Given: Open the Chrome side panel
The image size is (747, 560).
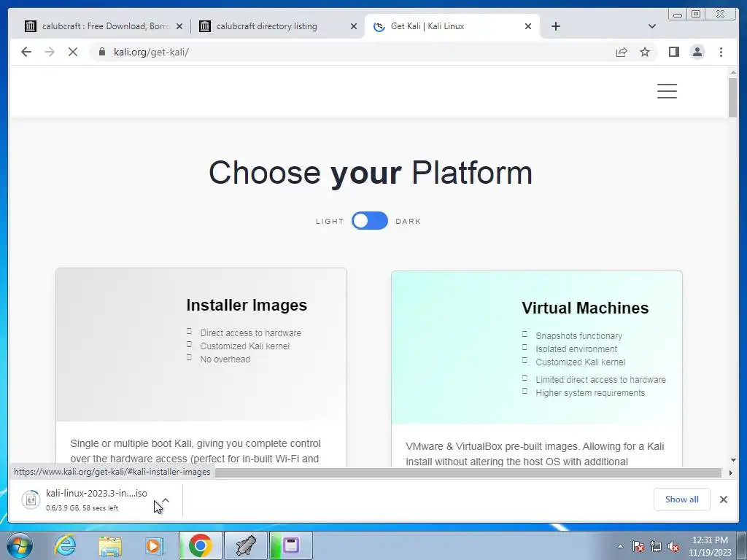Looking at the screenshot, I should point(673,52).
